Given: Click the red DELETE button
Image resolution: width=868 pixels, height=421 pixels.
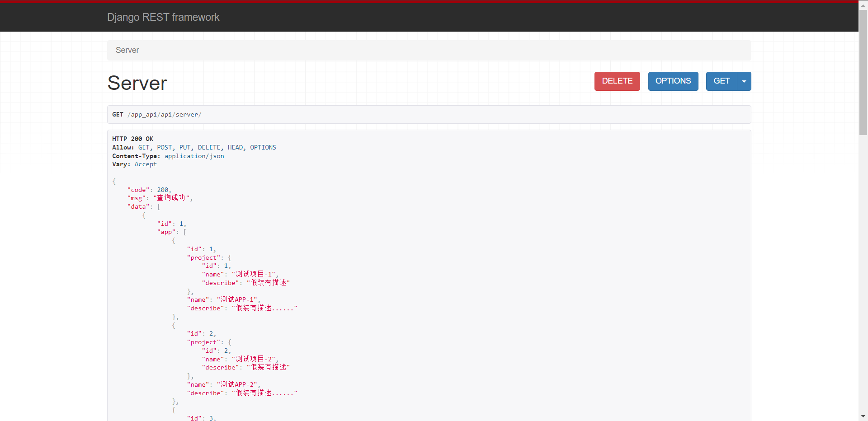Looking at the screenshot, I should (x=617, y=81).
